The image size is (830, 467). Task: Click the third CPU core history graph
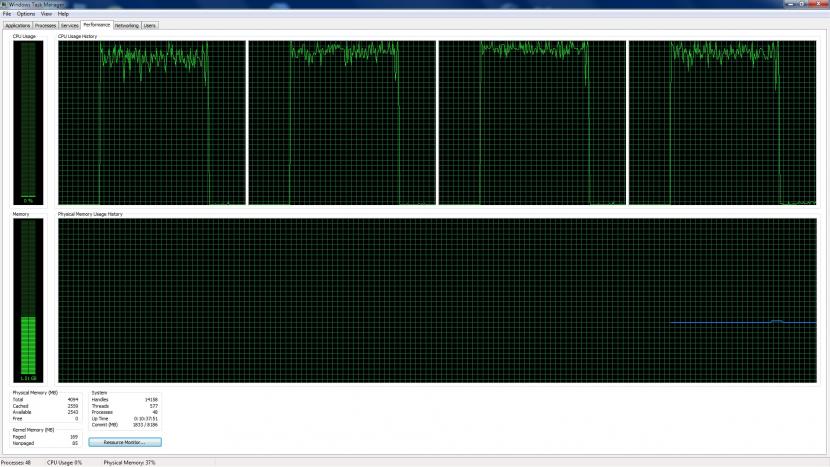pos(533,123)
